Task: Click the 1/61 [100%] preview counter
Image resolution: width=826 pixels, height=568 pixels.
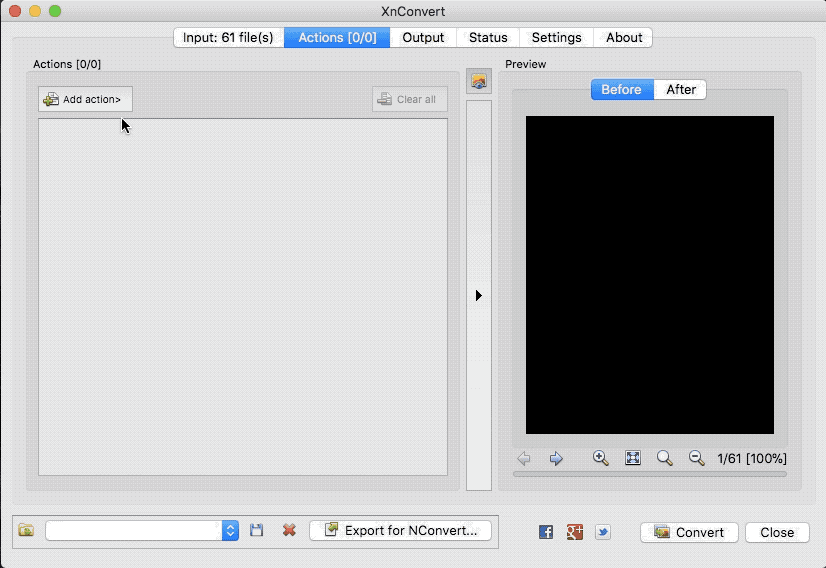Action: pyautogui.click(x=752, y=458)
